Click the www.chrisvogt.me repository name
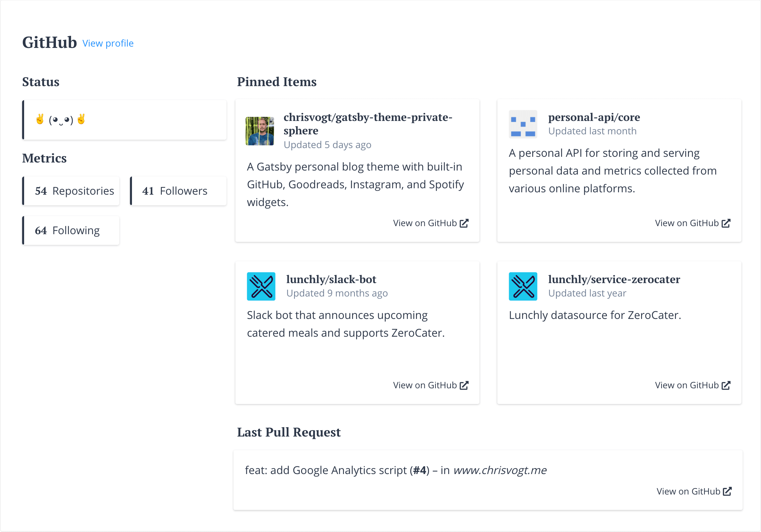This screenshot has width=761, height=532. click(500, 470)
